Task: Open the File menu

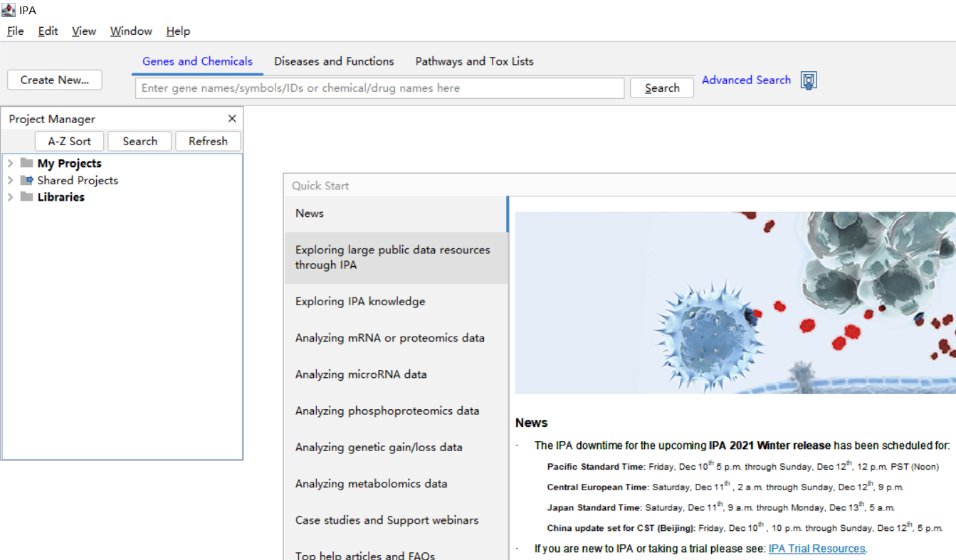Action: [15, 31]
